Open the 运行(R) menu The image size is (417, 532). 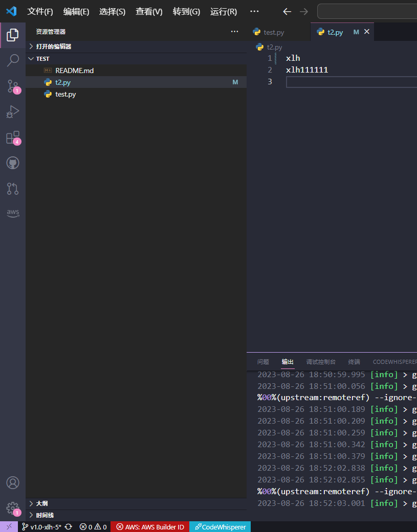[x=224, y=12]
